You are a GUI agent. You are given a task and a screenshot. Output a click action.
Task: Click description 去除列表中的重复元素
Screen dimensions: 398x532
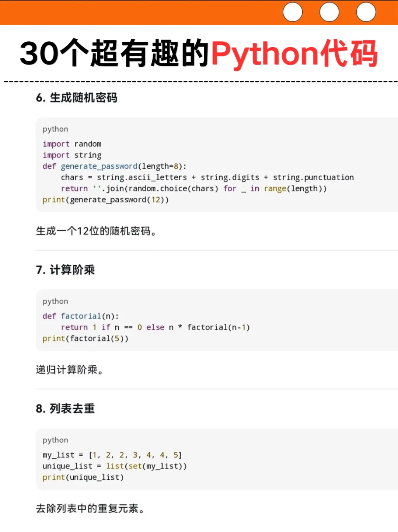tap(90, 509)
